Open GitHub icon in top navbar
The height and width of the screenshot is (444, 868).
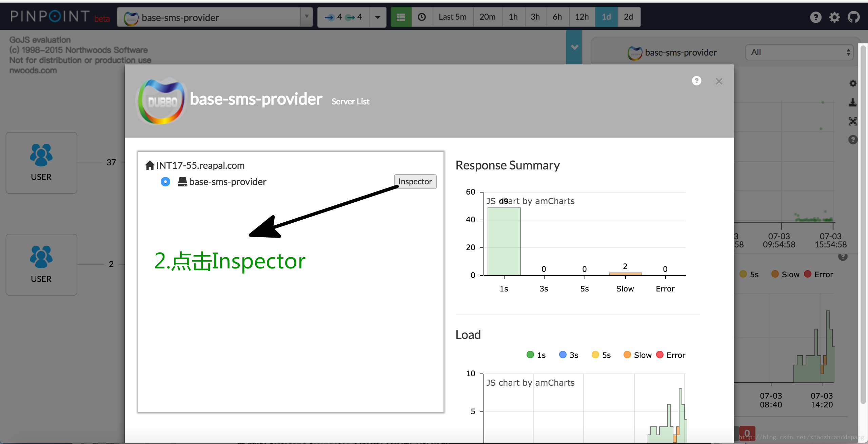[x=854, y=17]
